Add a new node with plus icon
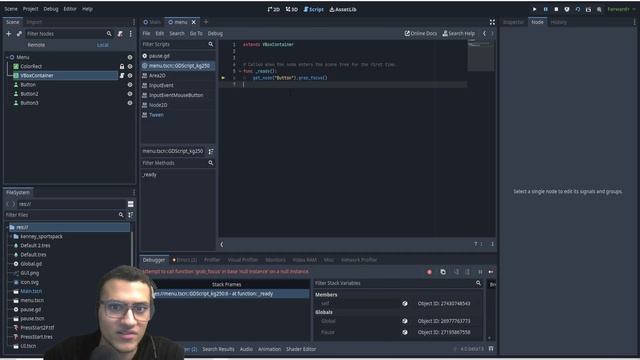The width and height of the screenshot is (640, 360). click(9, 33)
